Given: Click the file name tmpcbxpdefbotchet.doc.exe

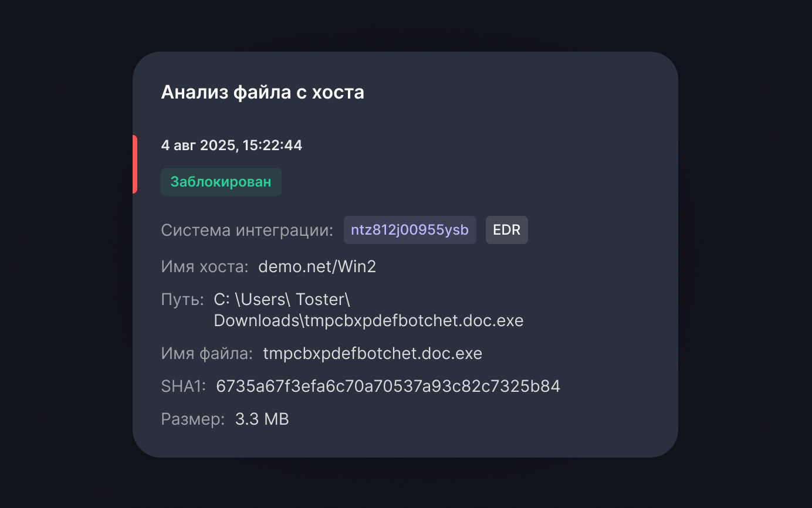Looking at the screenshot, I should [373, 353].
